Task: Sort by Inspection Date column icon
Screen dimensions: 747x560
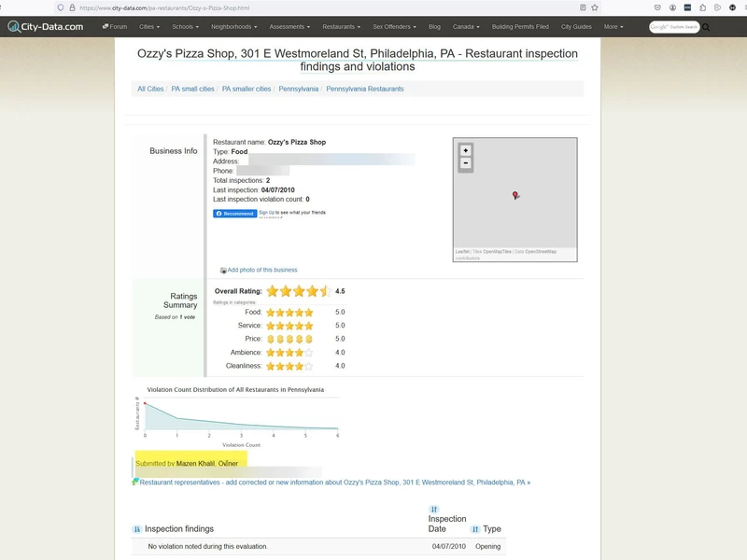Action: [433, 509]
